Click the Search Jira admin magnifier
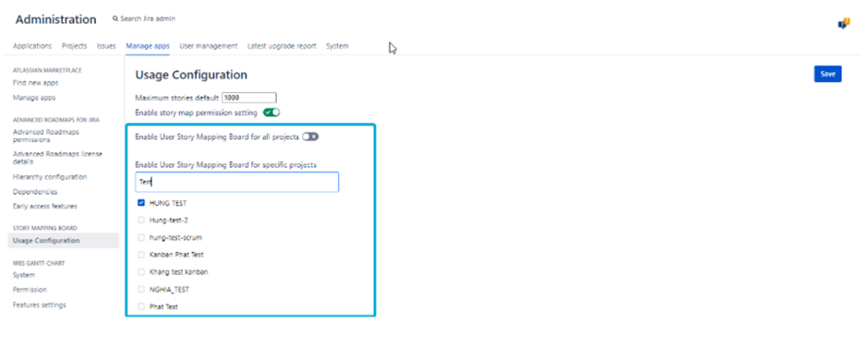This screenshot has width=868, height=346. point(115,18)
